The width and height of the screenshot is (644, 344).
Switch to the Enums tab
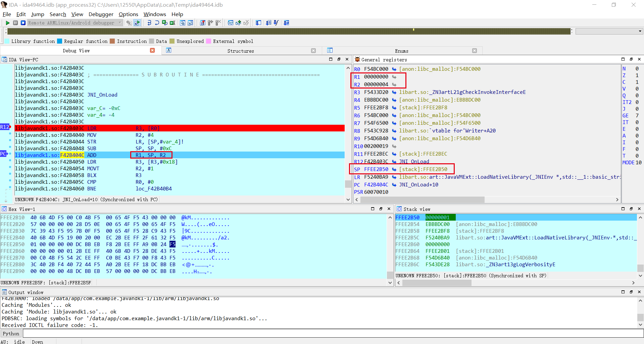(402, 51)
